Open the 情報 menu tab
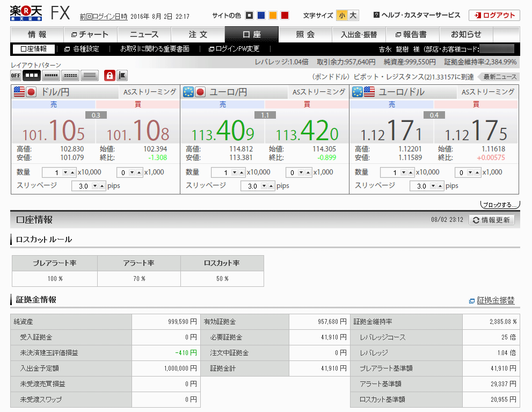This screenshot has height=412, width=532. click(x=37, y=34)
